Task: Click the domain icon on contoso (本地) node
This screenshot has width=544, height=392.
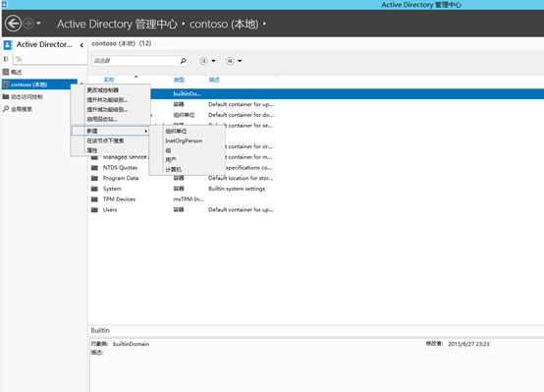Action: pyautogui.click(x=6, y=84)
